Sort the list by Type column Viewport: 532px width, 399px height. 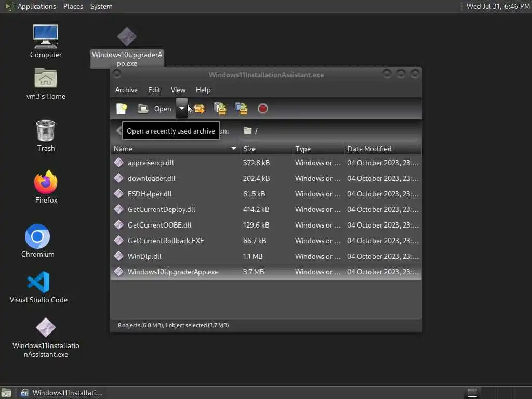pos(318,149)
